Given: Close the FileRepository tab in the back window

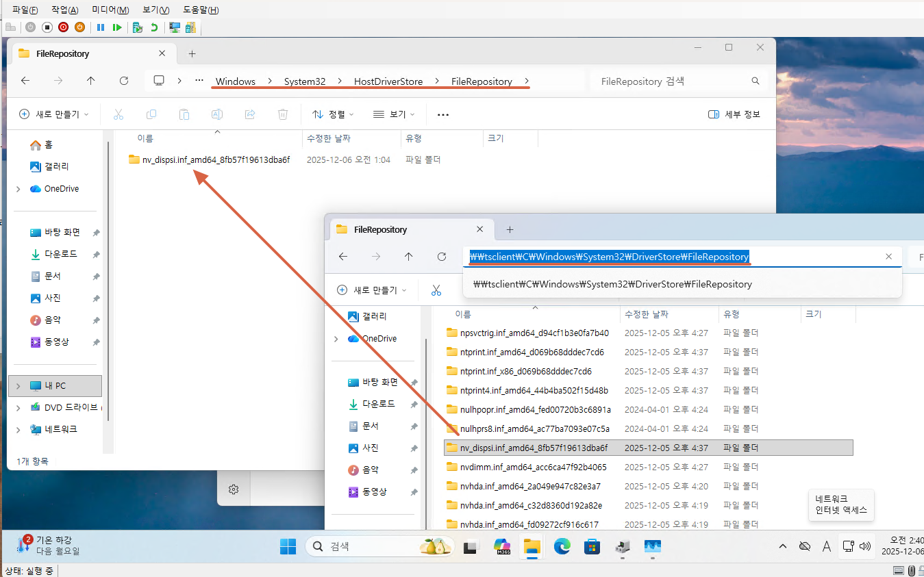Looking at the screenshot, I should tap(162, 53).
